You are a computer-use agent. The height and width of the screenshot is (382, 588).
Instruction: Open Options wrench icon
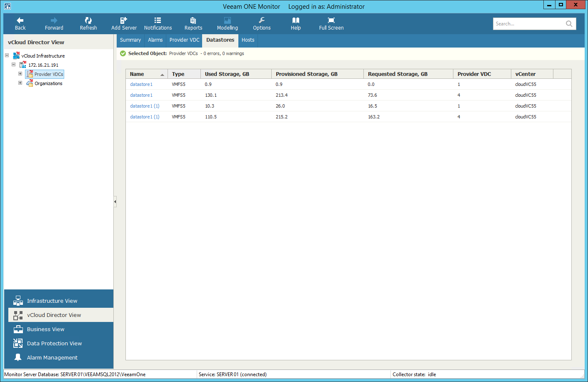(262, 20)
